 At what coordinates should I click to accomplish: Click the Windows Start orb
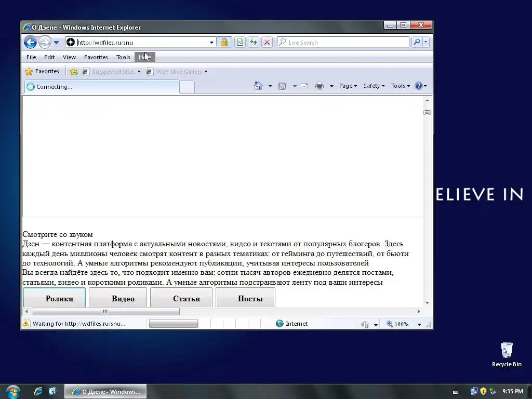(x=12, y=391)
